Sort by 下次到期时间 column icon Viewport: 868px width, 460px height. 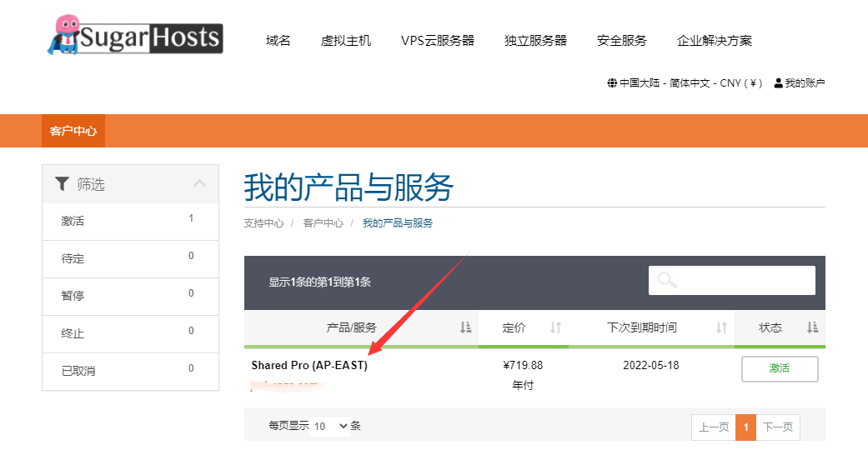click(721, 327)
